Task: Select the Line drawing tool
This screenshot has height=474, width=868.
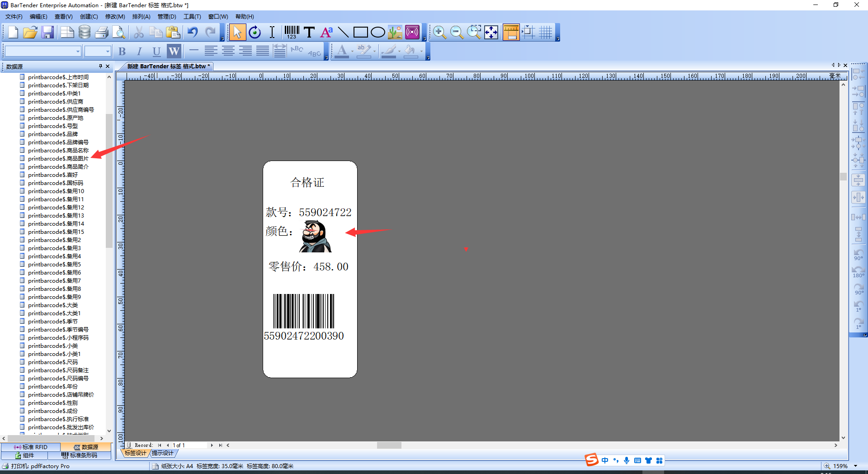Action: [x=344, y=33]
